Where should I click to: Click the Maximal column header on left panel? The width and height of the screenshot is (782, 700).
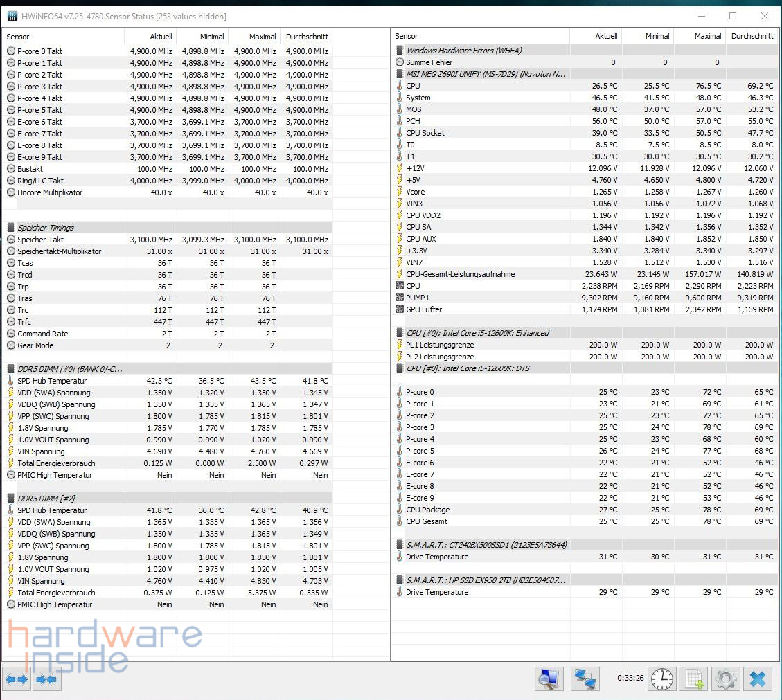pyautogui.click(x=262, y=37)
